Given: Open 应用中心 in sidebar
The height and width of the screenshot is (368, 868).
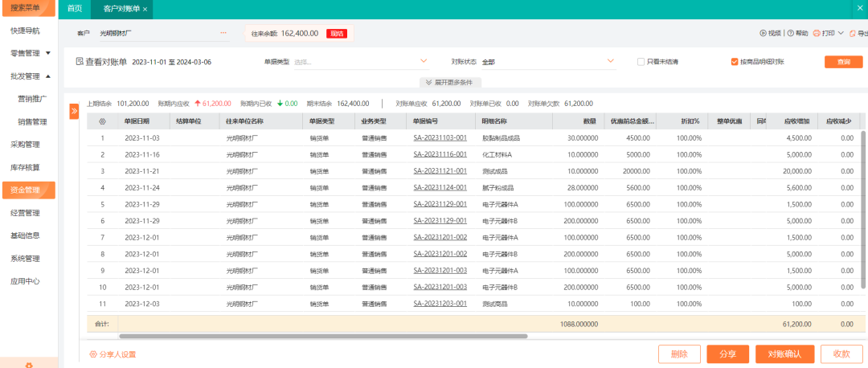Looking at the screenshot, I should (25, 281).
